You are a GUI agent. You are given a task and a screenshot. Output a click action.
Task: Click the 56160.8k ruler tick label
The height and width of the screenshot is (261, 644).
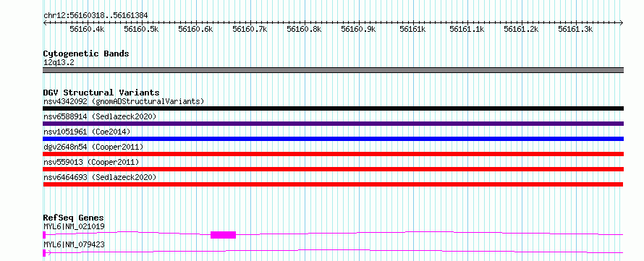pyautogui.click(x=304, y=29)
